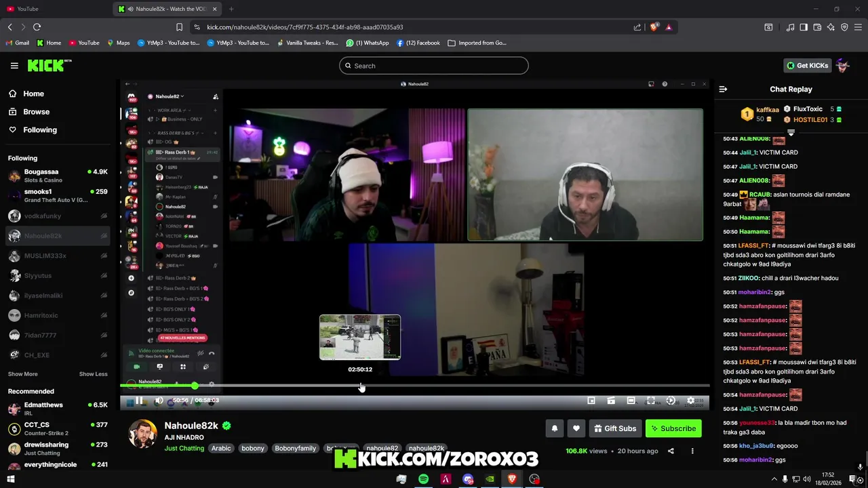This screenshot has height=488, width=868.
Task: Expand the chat leaderboard arrow
Action: (x=791, y=132)
